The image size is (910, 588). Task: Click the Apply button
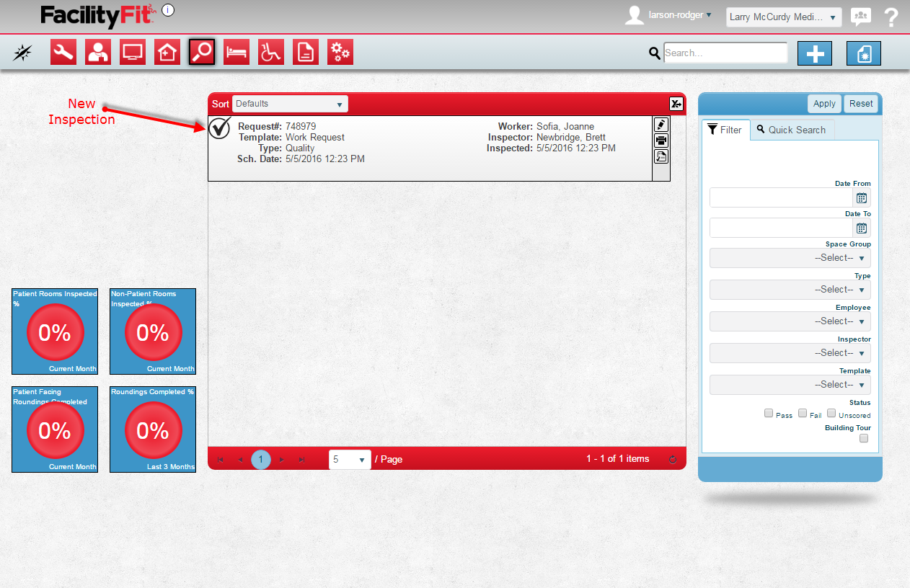(x=824, y=104)
